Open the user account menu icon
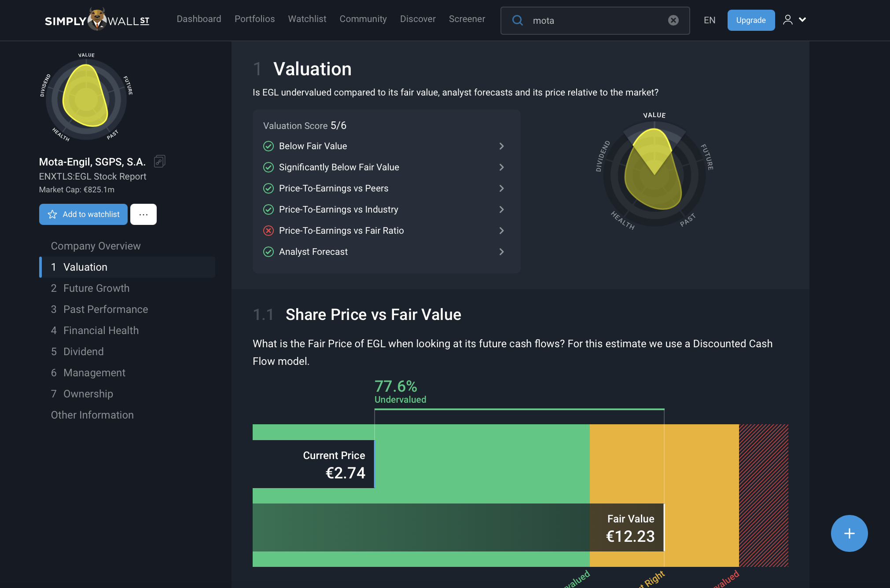890x588 pixels. pos(788,20)
